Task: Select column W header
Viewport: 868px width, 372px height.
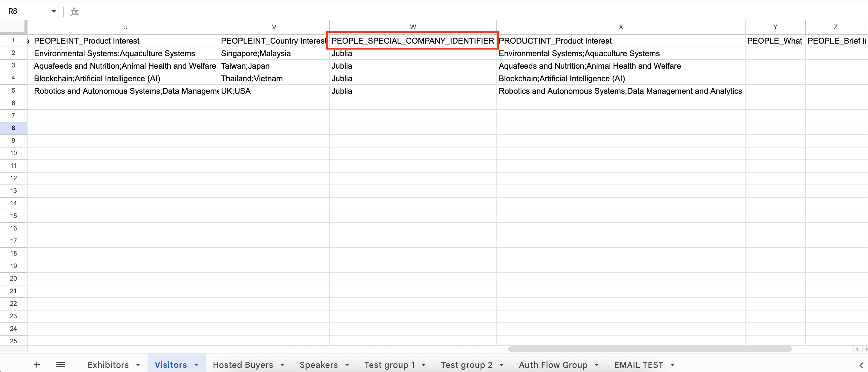Action: 413,27
